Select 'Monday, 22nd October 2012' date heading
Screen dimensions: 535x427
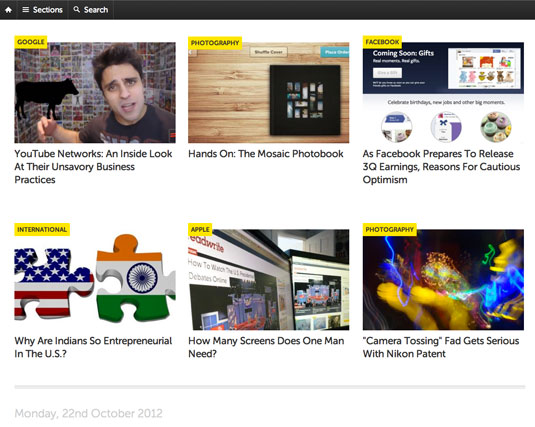coord(88,413)
